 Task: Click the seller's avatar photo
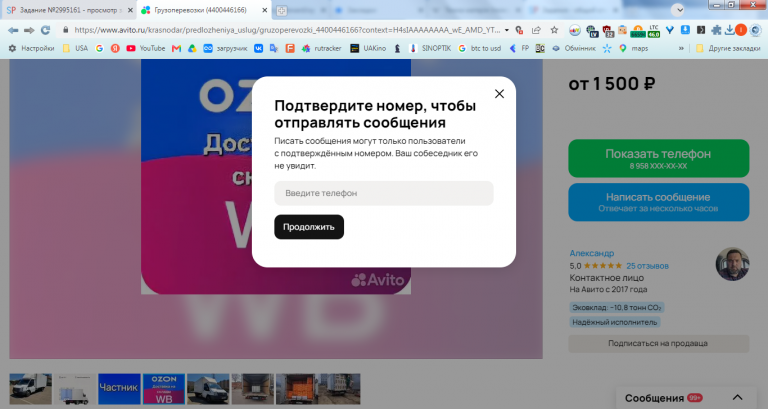point(732,264)
